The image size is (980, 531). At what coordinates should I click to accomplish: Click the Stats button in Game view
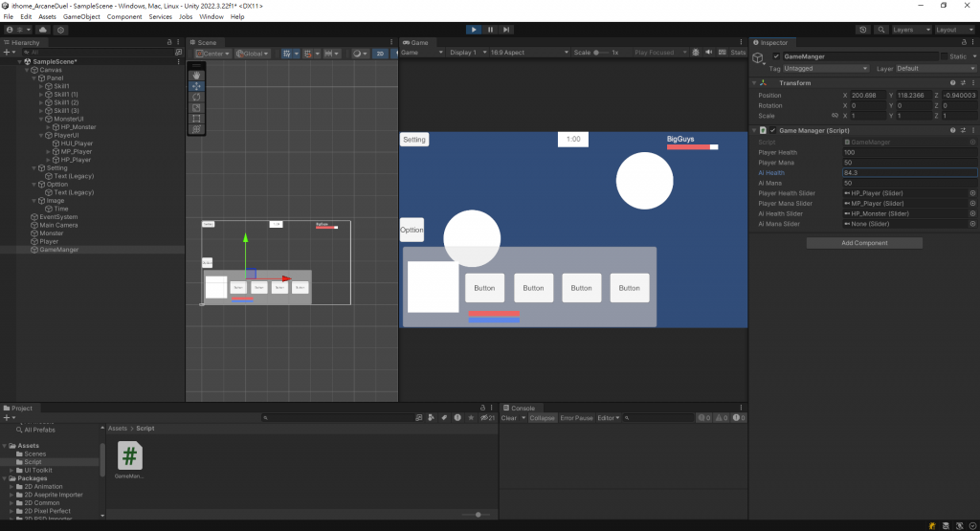pyautogui.click(x=738, y=53)
